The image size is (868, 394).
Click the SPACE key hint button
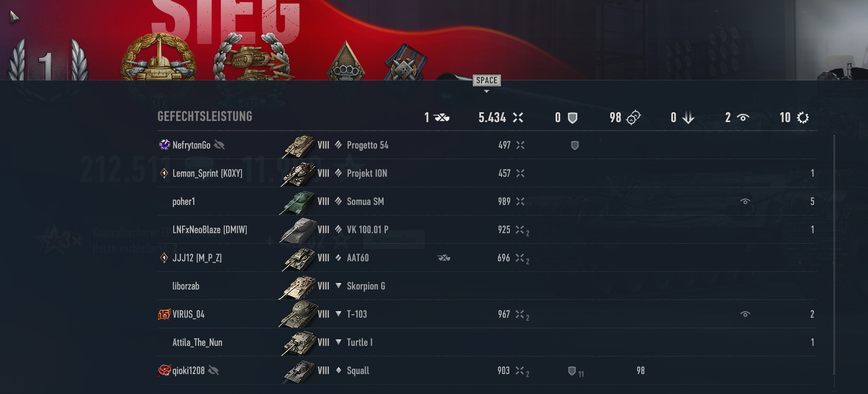[x=487, y=80]
